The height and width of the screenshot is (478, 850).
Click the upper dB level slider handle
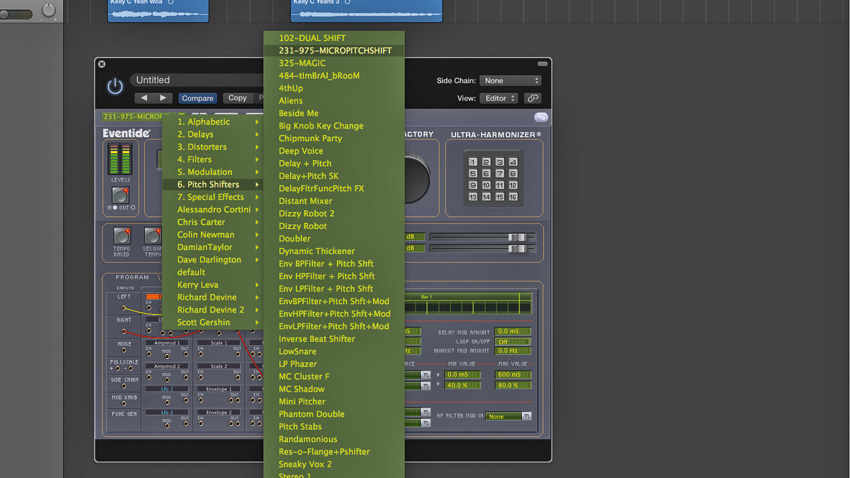[517, 237]
